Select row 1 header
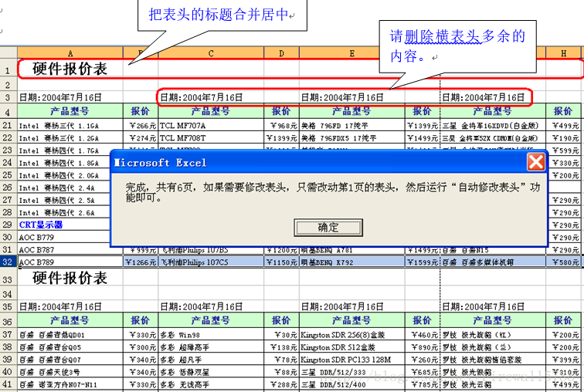This screenshot has width=584, height=392. (x=8, y=69)
